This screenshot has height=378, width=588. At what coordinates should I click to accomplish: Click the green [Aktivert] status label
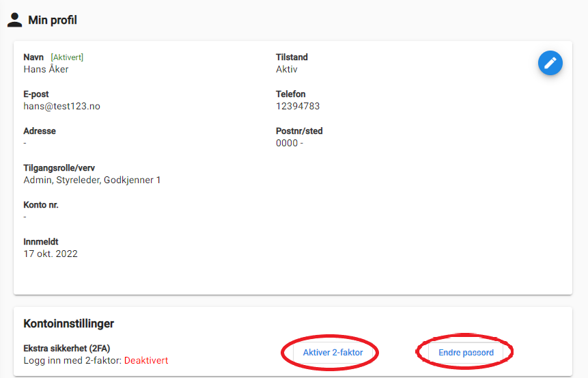pyautogui.click(x=67, y=57)
